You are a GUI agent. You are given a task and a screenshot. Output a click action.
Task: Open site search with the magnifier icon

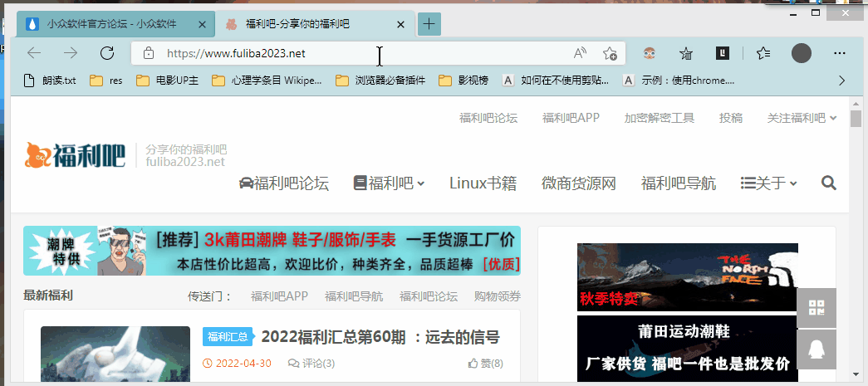pos(829,183)
